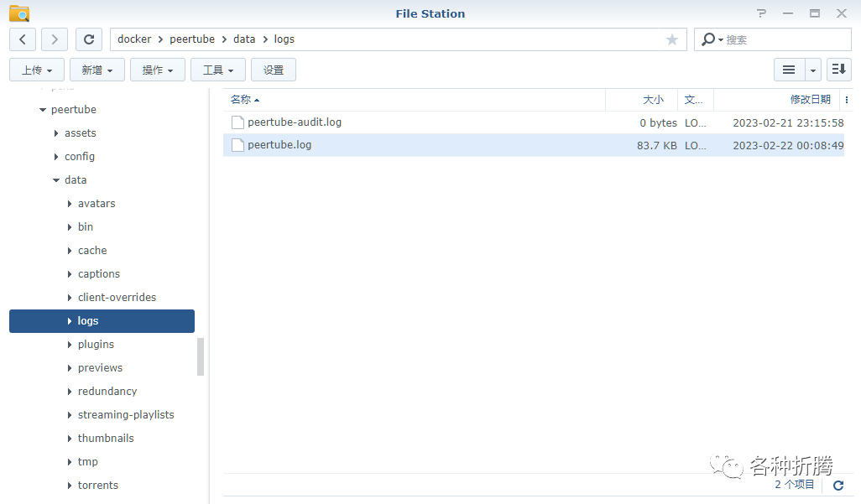Click the 0 bytes size cell
Screen dimensions: 861x504
pyautogui.click(x=658, y=123)
